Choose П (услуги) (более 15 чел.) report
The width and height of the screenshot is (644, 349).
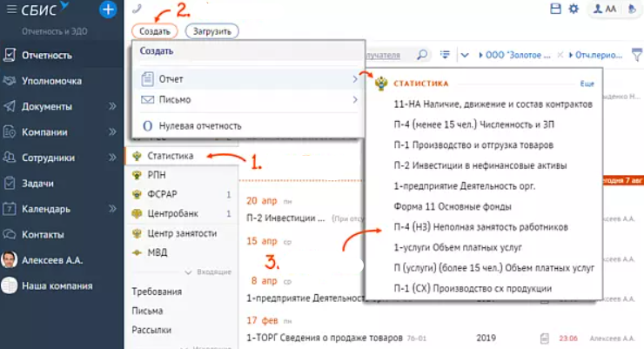click(x=493, y=268)
